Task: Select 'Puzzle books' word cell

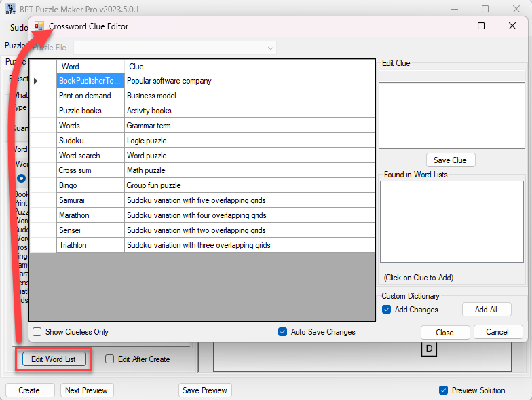Action: (x=91, y=111)
